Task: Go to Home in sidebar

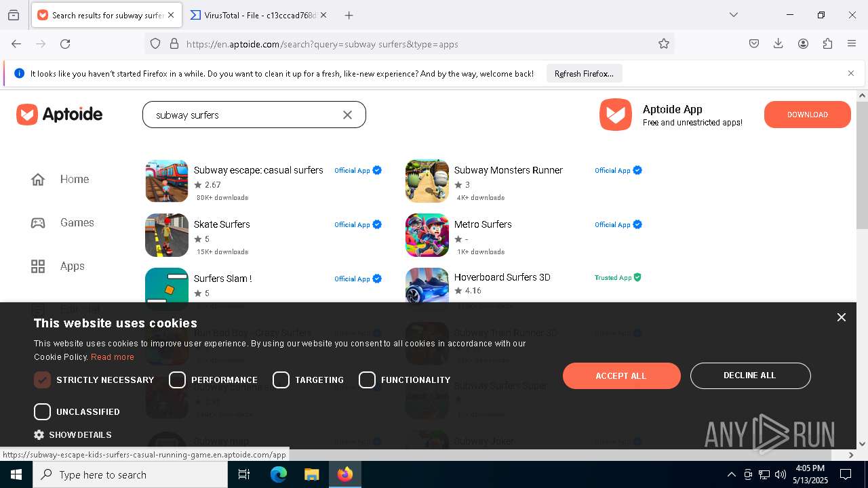Action: pyautogui.click(x=60, y=179)
